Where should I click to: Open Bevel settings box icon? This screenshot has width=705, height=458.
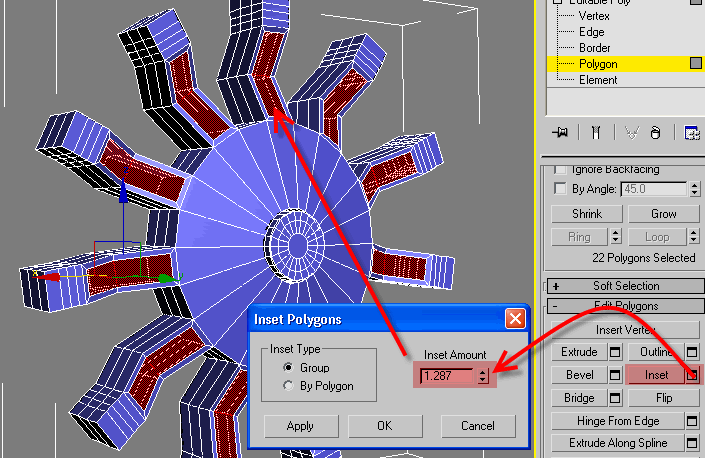click(x=616, y=375)
